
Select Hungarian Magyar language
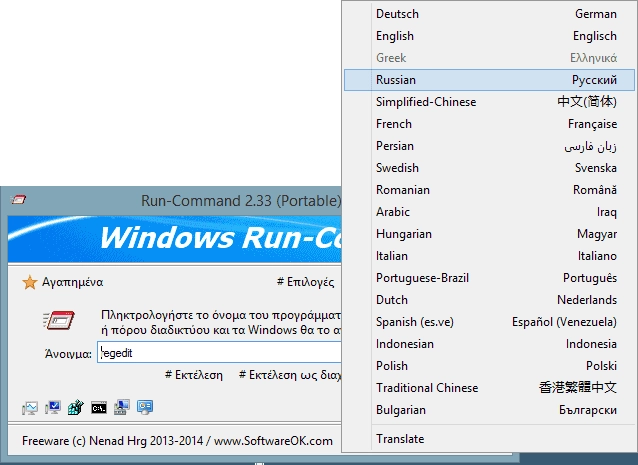point(489,234)
